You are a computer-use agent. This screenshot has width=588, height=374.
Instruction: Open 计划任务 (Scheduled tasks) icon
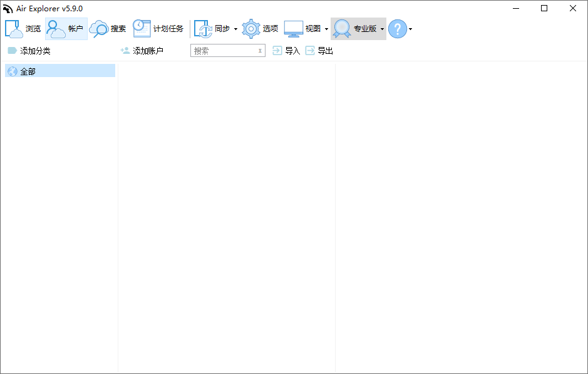coord(142,29)
